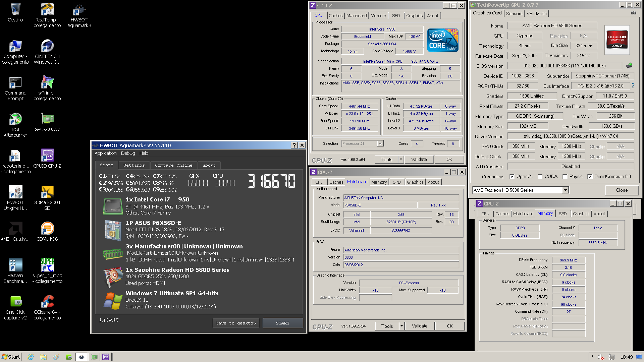Toggle the DirectCompute 5.0 checkbox

pos(590,176)
